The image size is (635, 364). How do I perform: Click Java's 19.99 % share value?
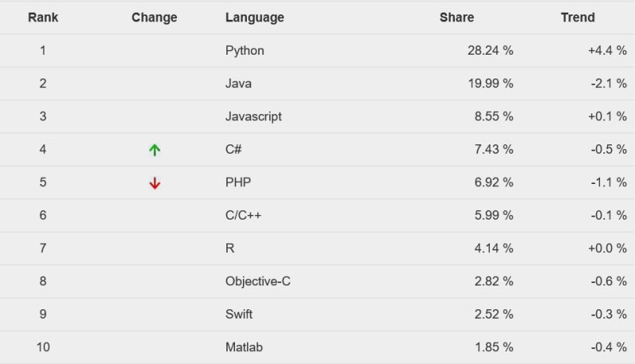click(491, 83)
